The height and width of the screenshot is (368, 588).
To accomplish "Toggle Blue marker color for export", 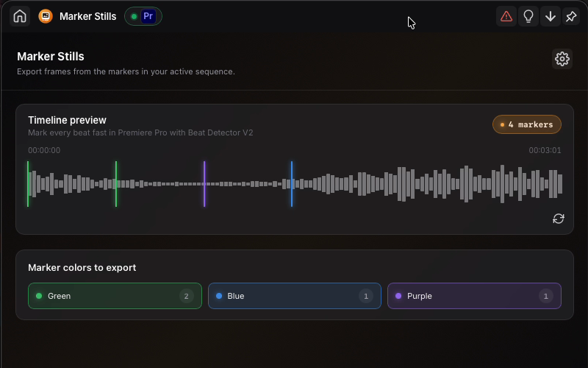I will pyautogui.click(x=295, y=296).
